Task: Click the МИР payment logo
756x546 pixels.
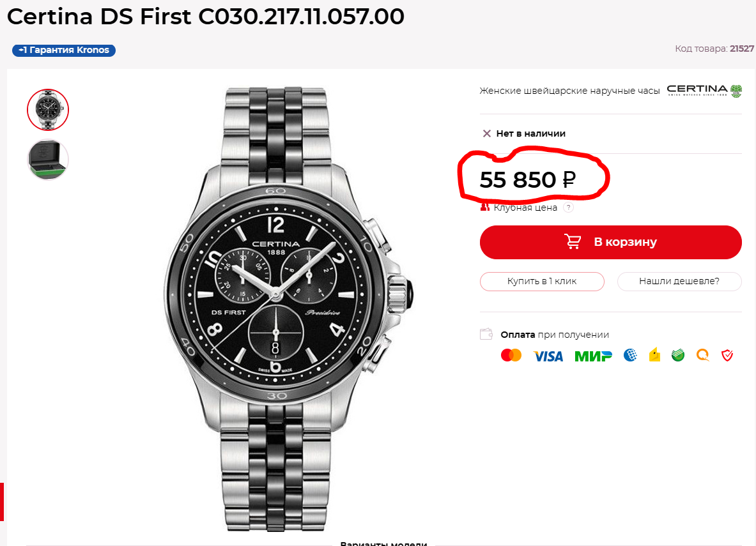Action: coord(593,356)
